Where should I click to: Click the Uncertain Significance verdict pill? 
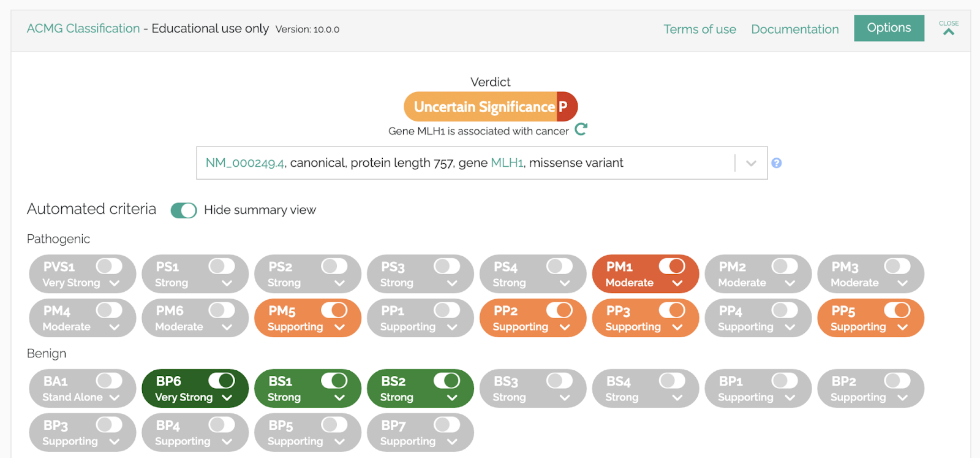(x=483, y=107)
